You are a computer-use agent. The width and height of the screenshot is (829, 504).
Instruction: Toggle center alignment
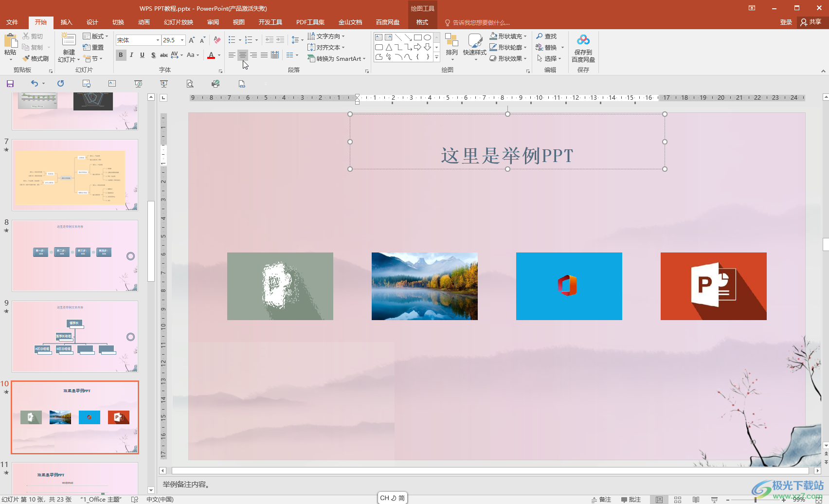pos(243,55)
